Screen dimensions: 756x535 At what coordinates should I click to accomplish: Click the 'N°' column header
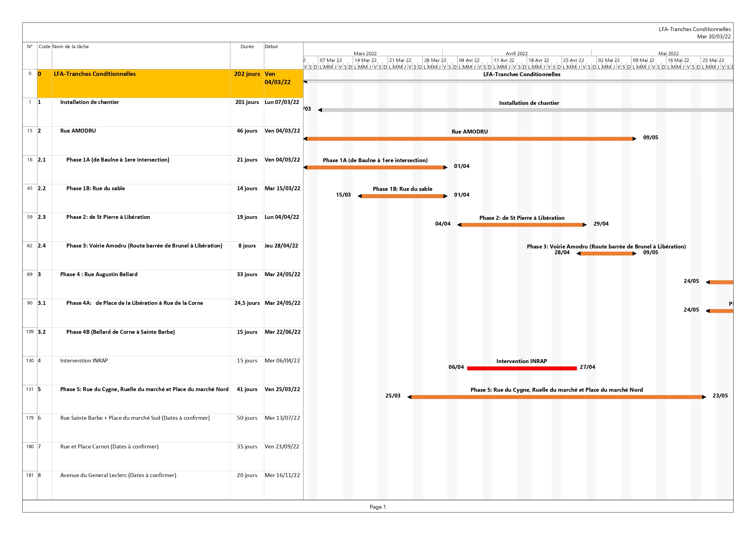pyautogui.click(x=30, y=46)
